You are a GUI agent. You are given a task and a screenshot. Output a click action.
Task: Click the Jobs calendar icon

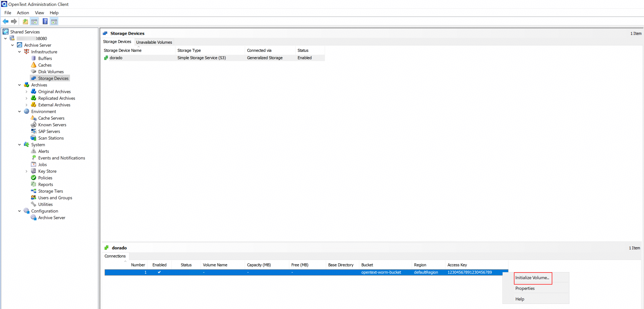[x=33, y=165]
